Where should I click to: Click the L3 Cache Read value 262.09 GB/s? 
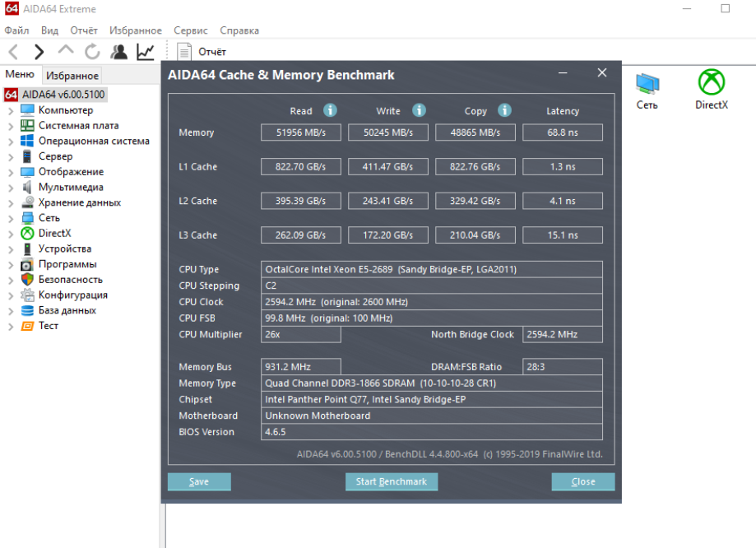tap(301, 235)
